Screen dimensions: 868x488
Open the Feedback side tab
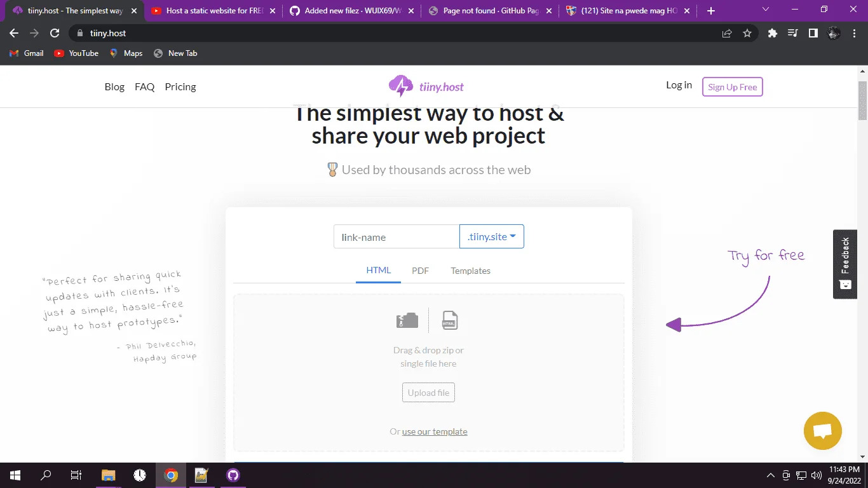[x=845, y=264]
